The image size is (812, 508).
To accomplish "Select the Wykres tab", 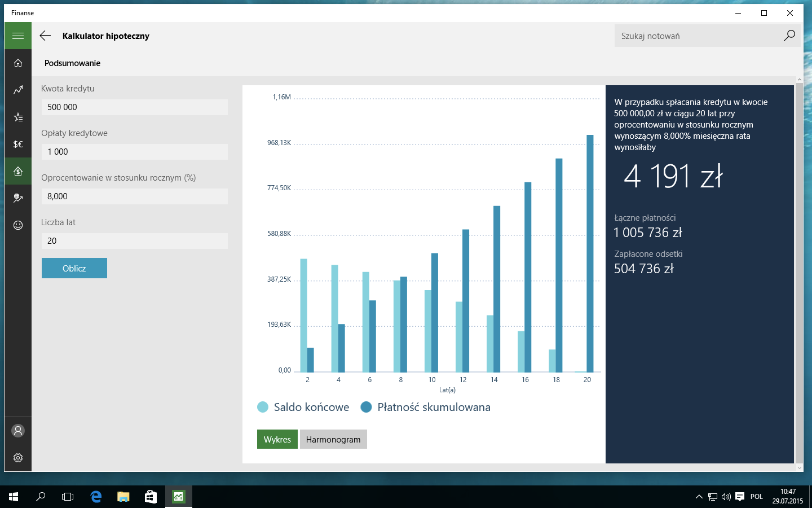I will (277, 439).
